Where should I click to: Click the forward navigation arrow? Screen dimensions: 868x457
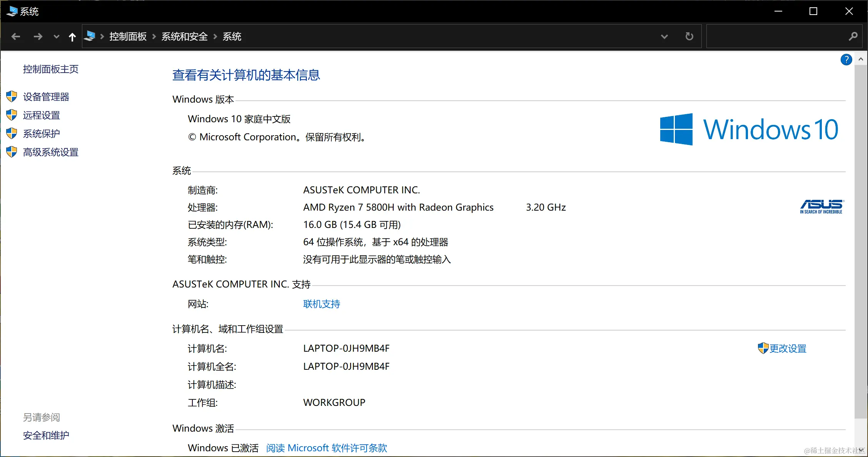pos(38,36)
